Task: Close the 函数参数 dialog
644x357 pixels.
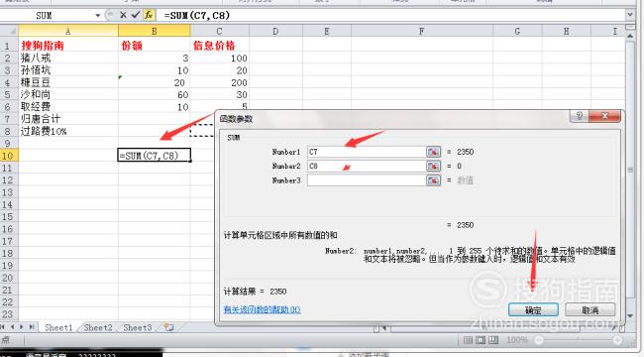Action: 604,116
